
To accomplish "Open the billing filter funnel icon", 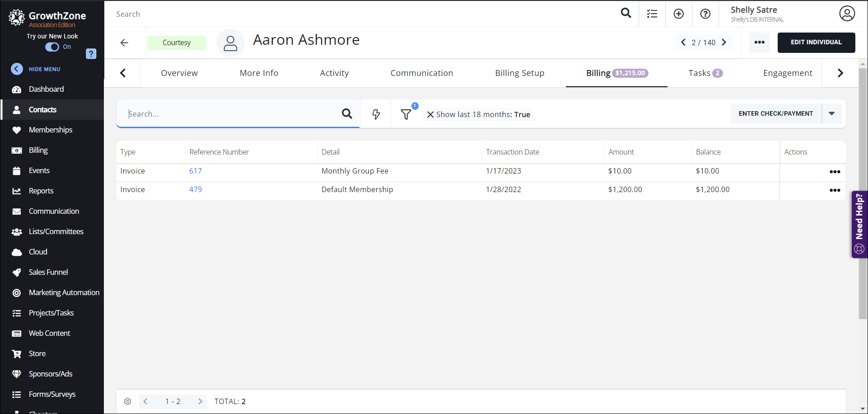I will [406, 114].
